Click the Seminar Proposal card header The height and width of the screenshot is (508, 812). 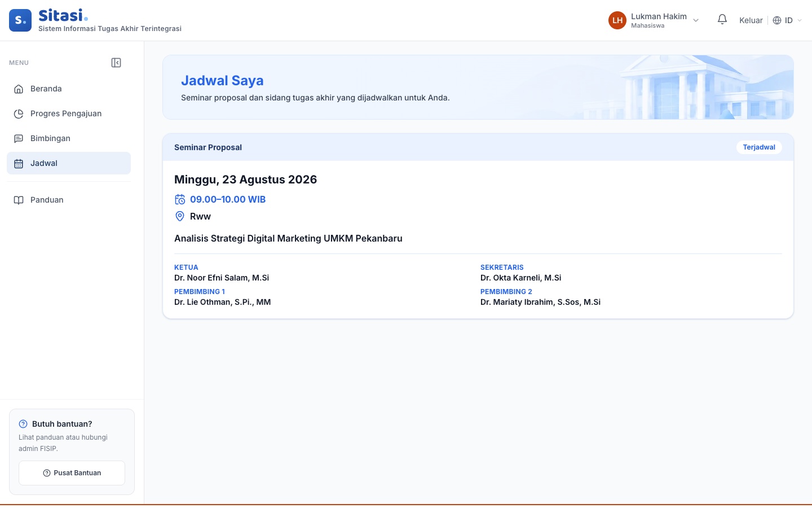click(x=478, y=147)
